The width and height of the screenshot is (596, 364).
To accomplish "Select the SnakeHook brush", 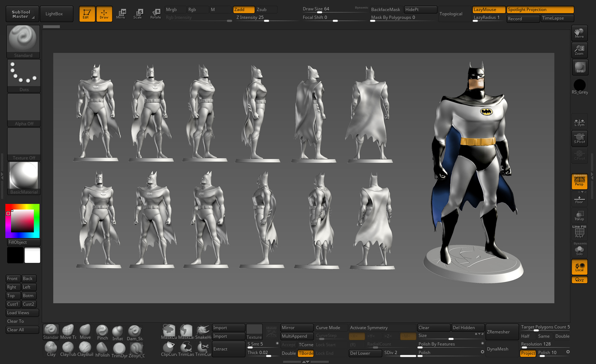I will click(x=203, y=332).
